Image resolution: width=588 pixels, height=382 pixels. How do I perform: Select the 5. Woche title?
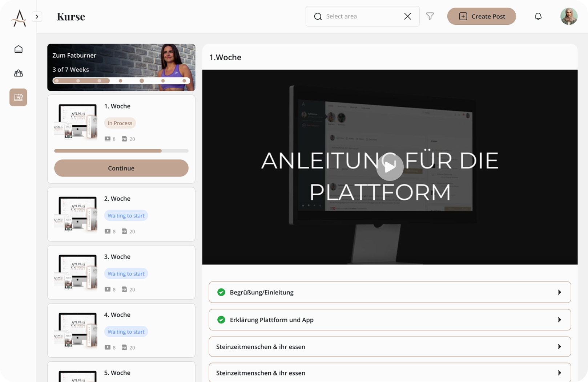tap(117, 373)
